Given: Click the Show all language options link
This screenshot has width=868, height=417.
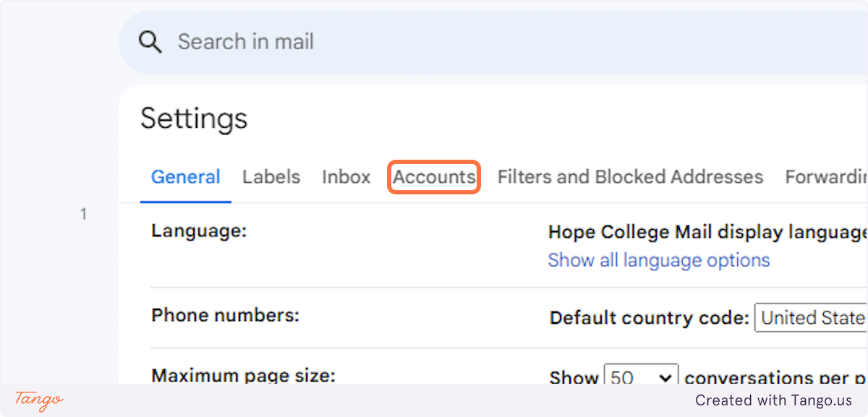Looking at the screenshot, I should pyautogui.click(x=659, y=260).
